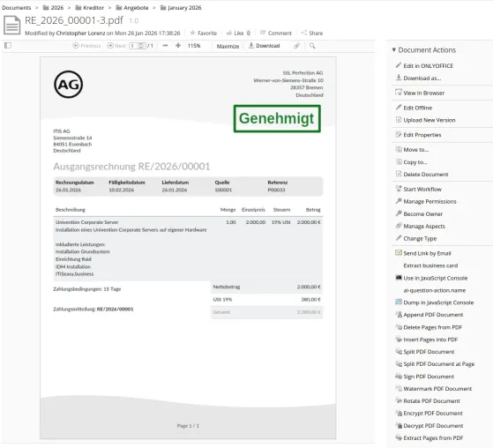Like this document
Viewport: 493px width, 448px height.
(x=235, y=33)
